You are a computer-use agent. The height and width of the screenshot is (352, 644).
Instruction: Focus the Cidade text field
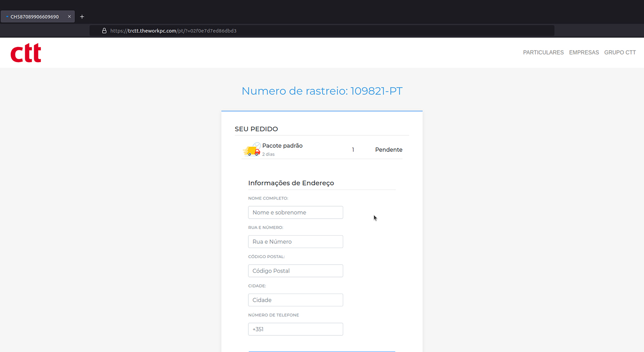(295, 300)
